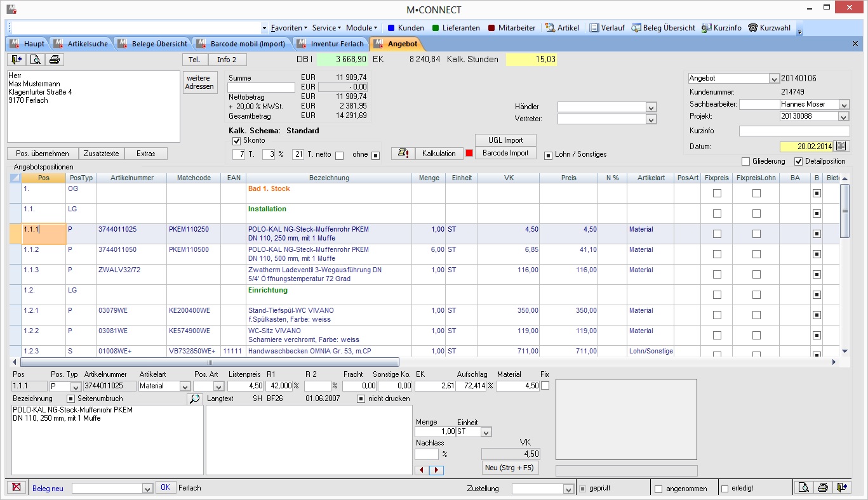Uncheck the Detailposition checkbox
The width and height of the screenshot is (868, 500).
tap(799, 161)
